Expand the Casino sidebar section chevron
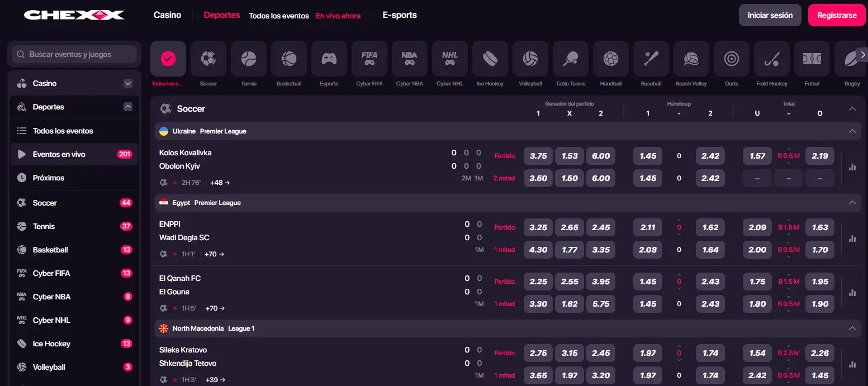The image size is (868, 386). (128, 83)
